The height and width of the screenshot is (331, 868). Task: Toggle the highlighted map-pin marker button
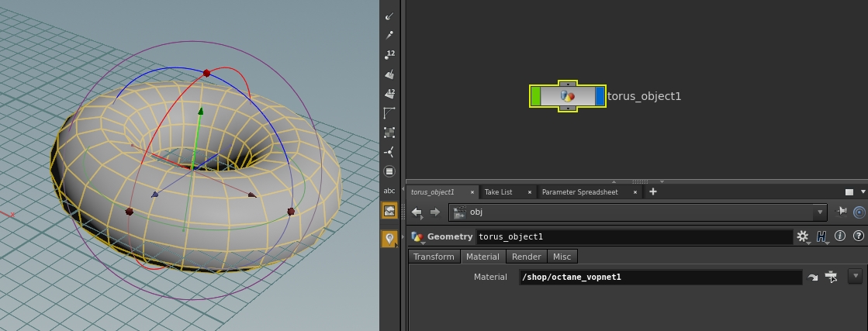[x=389, y=239]
